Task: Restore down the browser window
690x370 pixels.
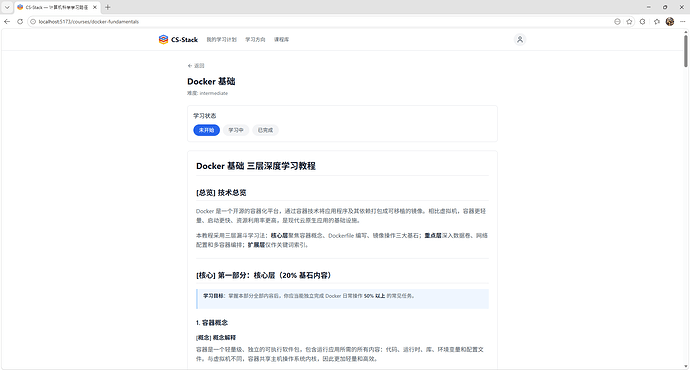Action: 665,7
